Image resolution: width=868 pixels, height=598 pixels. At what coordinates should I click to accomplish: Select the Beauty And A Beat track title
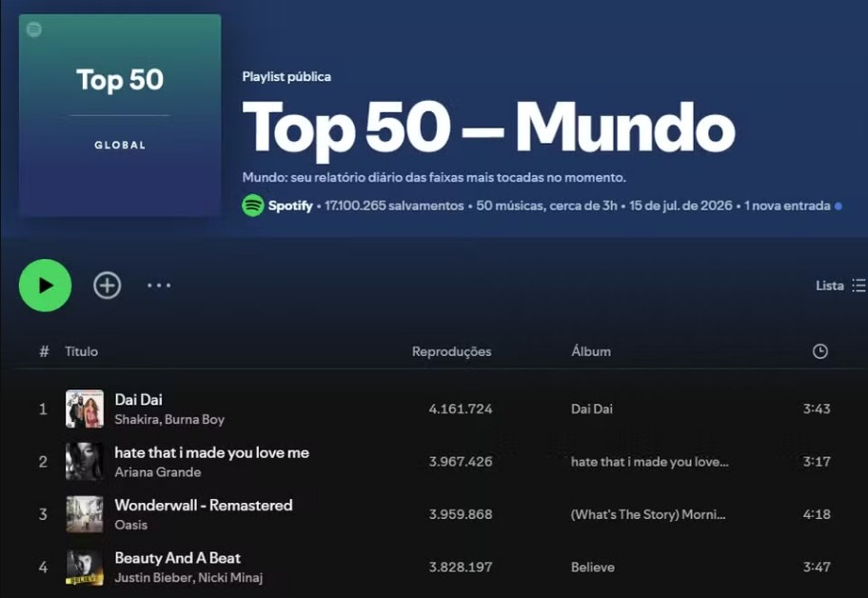pos(178,558)
